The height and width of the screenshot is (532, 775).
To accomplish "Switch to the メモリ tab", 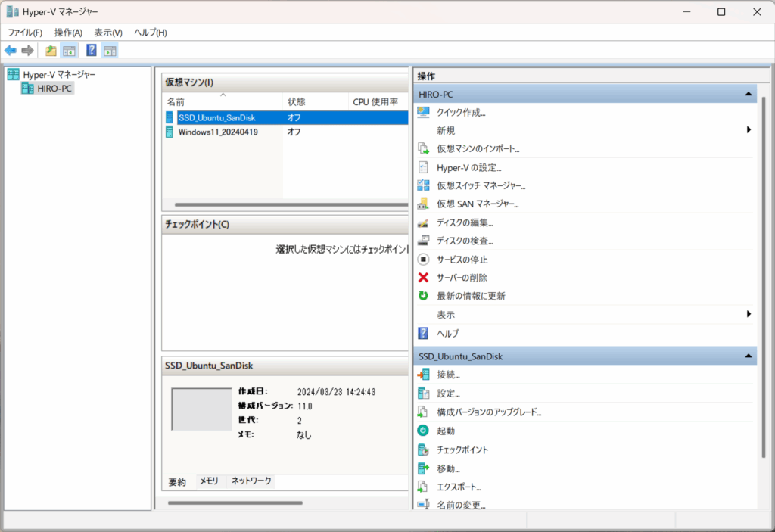I will [209, 481].
